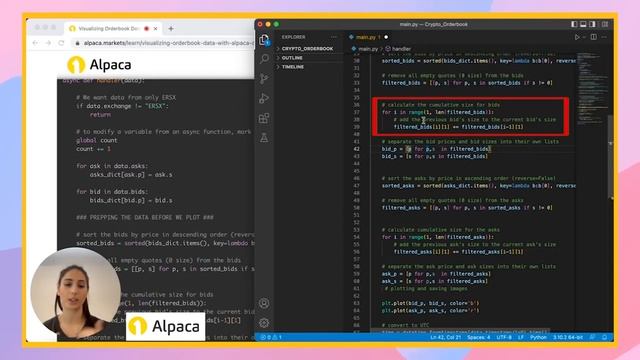Open the Search view in VS Code
The width and height of the screenshot is (640, 360).
click(x=264, y=58)
